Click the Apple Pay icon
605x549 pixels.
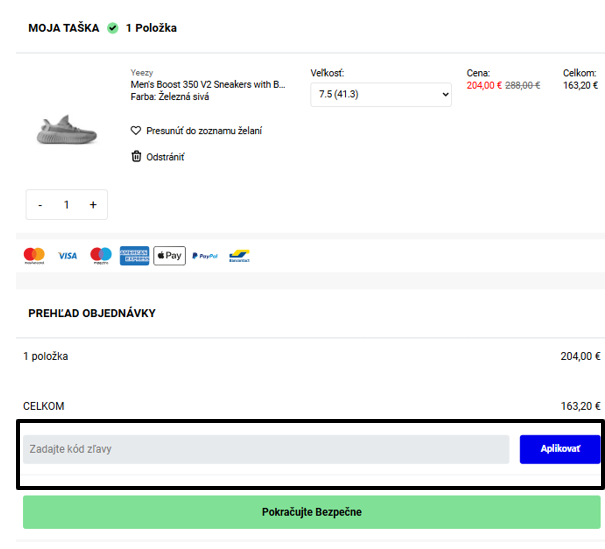coord(169,256)
